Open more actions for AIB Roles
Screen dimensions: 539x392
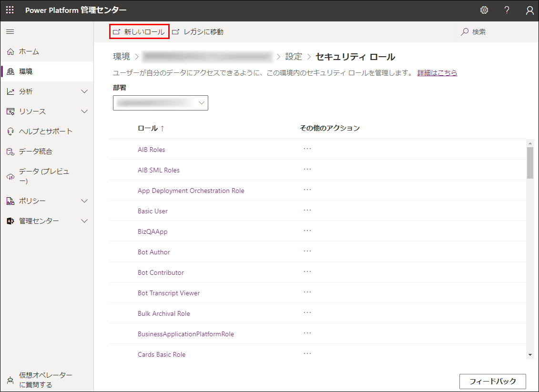coord(307,149)
